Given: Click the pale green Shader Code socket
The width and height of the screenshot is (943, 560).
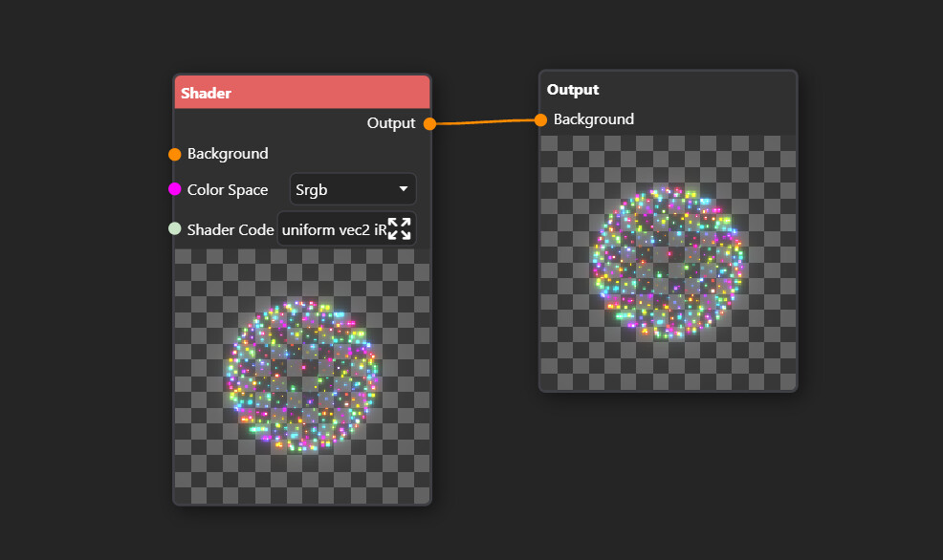Looking at the screenshot, I should click(174, 228).
